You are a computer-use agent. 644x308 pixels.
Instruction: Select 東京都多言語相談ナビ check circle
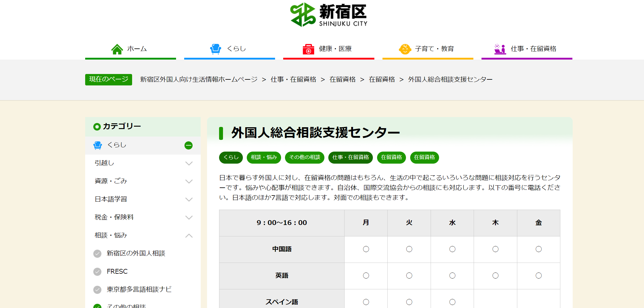click(97, 290)
